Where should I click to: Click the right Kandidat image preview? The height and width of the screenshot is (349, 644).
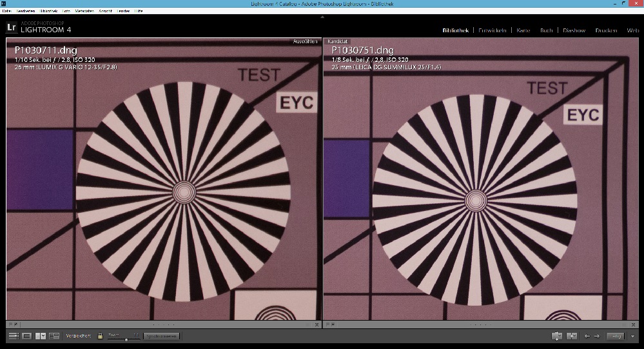click(481, 179)
